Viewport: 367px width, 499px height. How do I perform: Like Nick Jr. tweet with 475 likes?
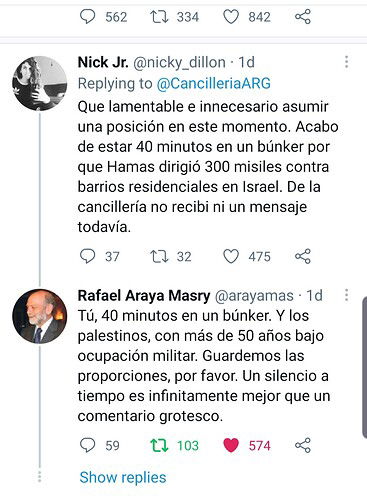click(x=231, y=257)
